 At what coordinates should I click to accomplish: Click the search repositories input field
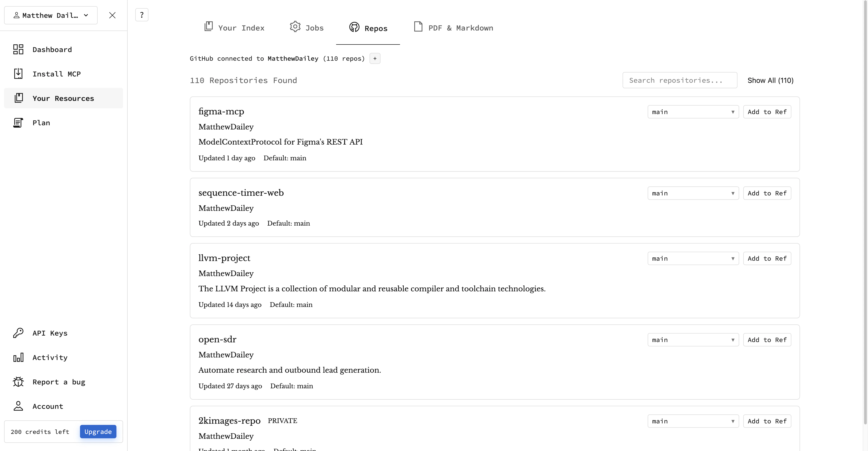(x=680, y=80)
